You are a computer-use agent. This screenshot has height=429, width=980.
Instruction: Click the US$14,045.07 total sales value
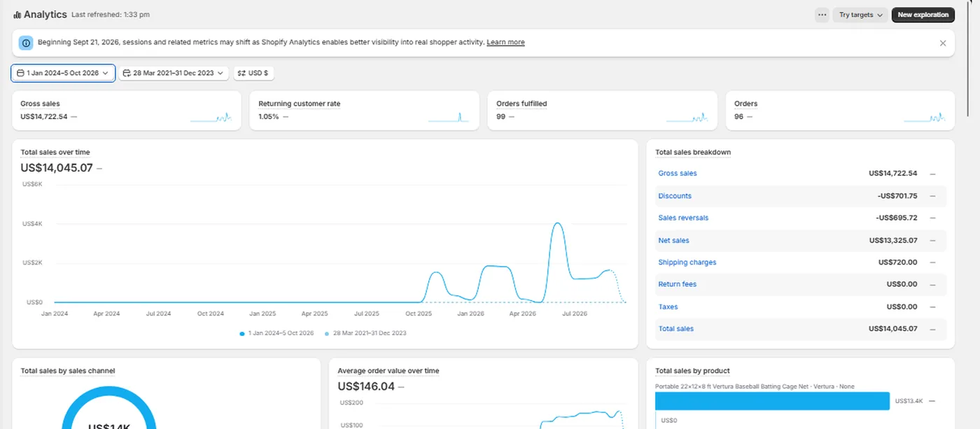pyautogui.click(x=57, y=168)
